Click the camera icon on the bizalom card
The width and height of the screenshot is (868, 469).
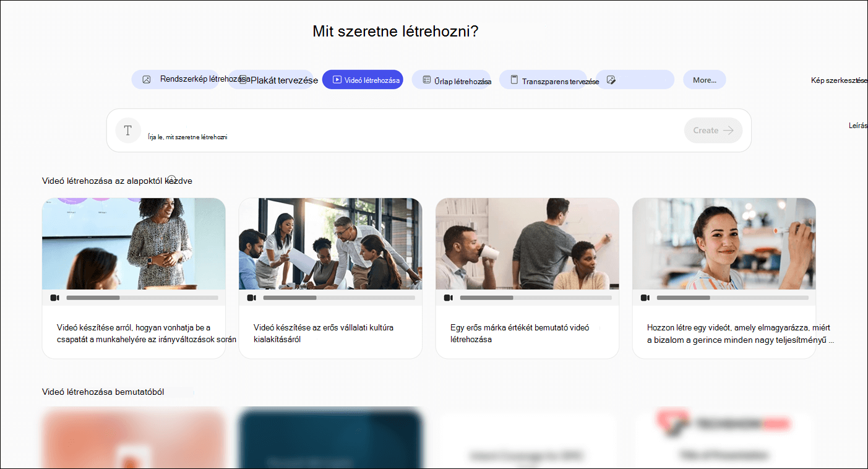pos(645,298)
